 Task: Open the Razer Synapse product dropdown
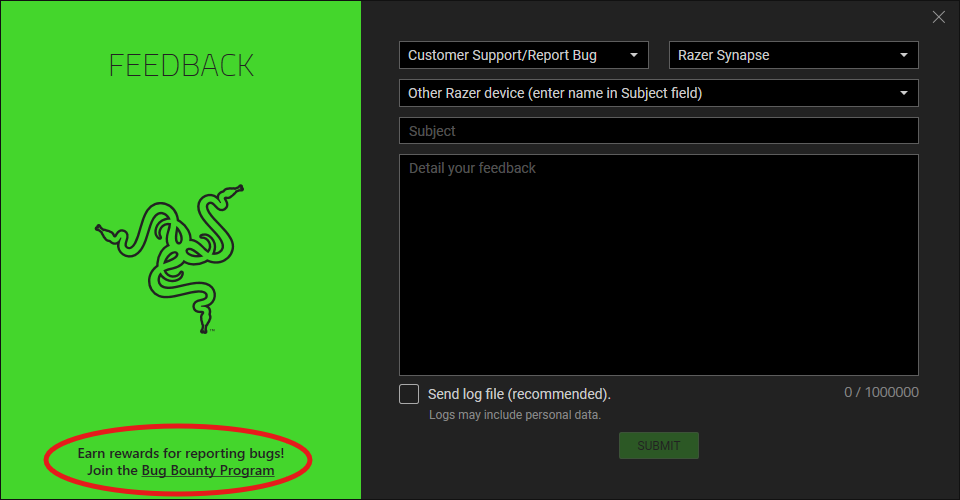(x=793, y=55)
